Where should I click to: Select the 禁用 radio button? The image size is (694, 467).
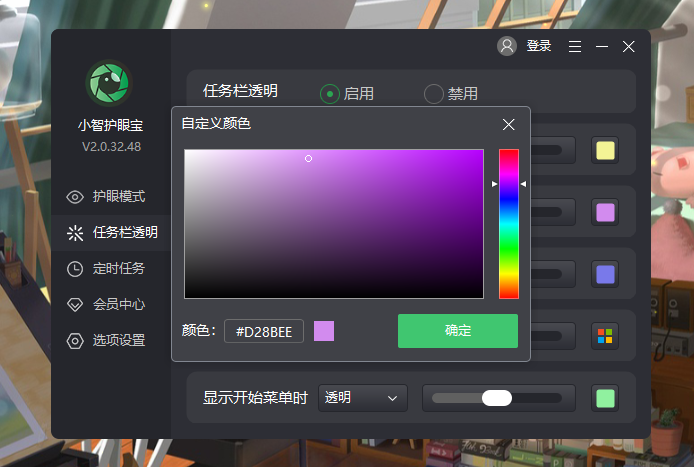(434, 93)
